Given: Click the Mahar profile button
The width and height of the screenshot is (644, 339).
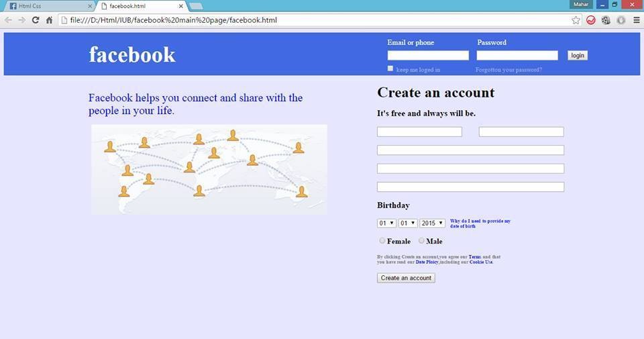Looking at the screenshot, I should tap(581, 5).
